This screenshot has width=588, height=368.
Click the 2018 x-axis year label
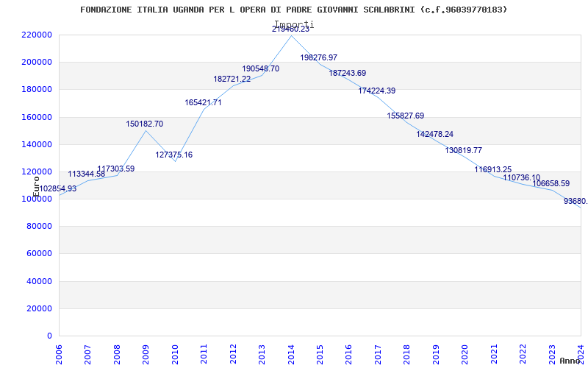(x=407, y=354)
